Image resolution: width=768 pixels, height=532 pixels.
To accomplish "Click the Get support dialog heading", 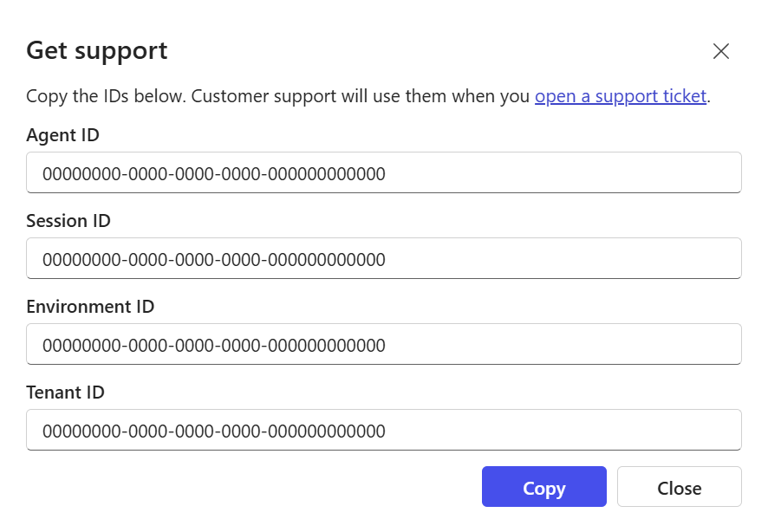I will 97,50.
